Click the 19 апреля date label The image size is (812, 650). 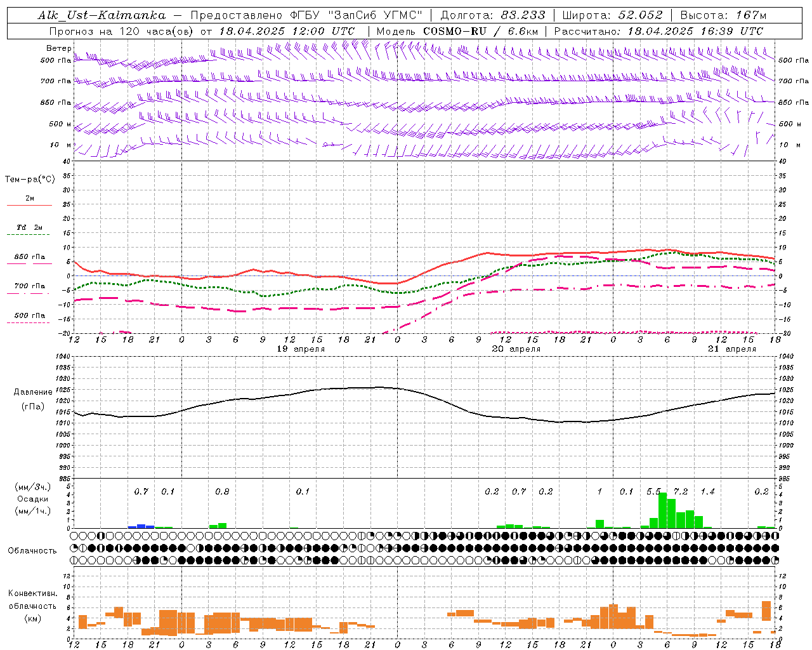pos(301,349)
